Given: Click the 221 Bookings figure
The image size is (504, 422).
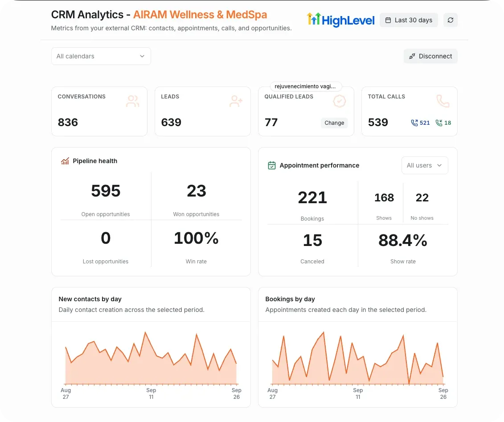Looking at the screenshot, I should tap(312, 197).
